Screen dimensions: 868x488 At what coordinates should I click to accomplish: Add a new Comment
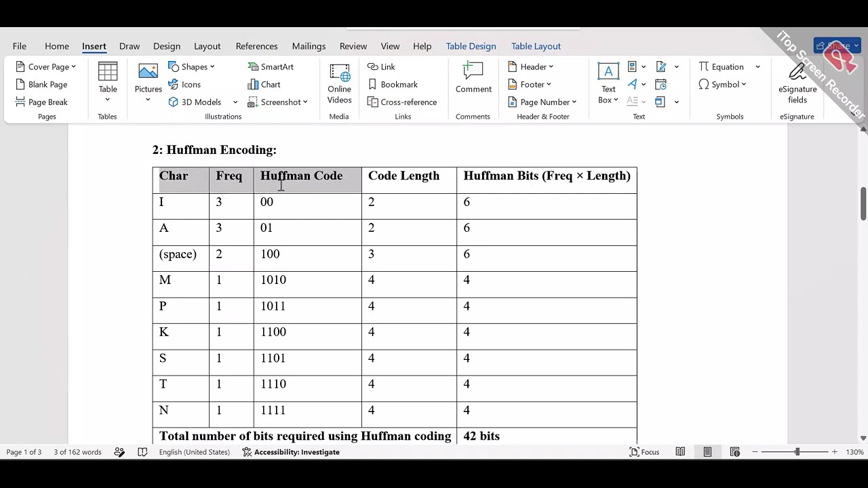tap(473, 77)
